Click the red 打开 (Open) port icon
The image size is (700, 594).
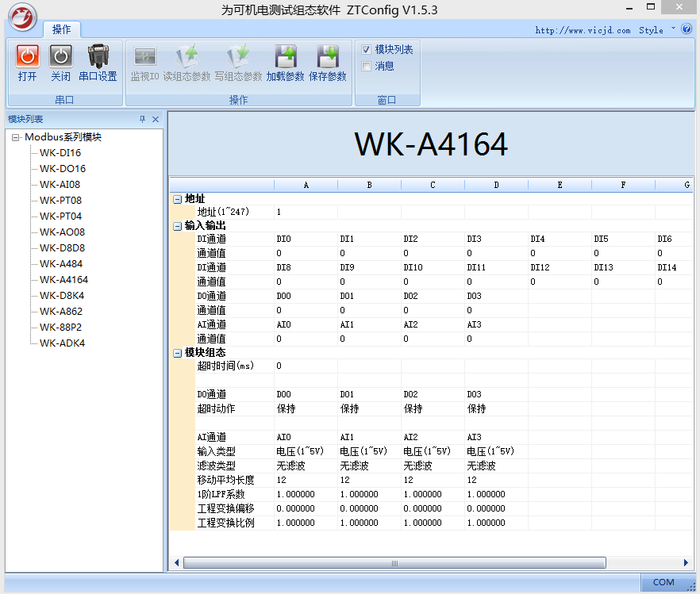tap(28, 57)
